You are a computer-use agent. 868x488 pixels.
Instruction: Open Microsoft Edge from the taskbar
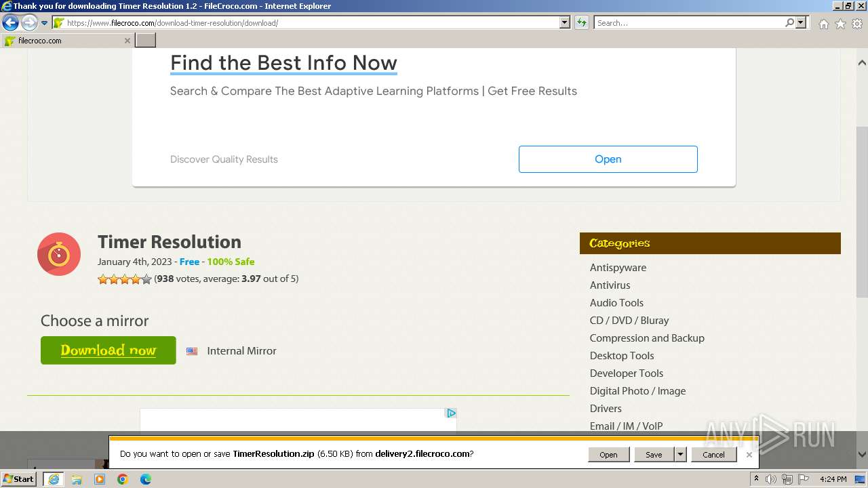146,479
